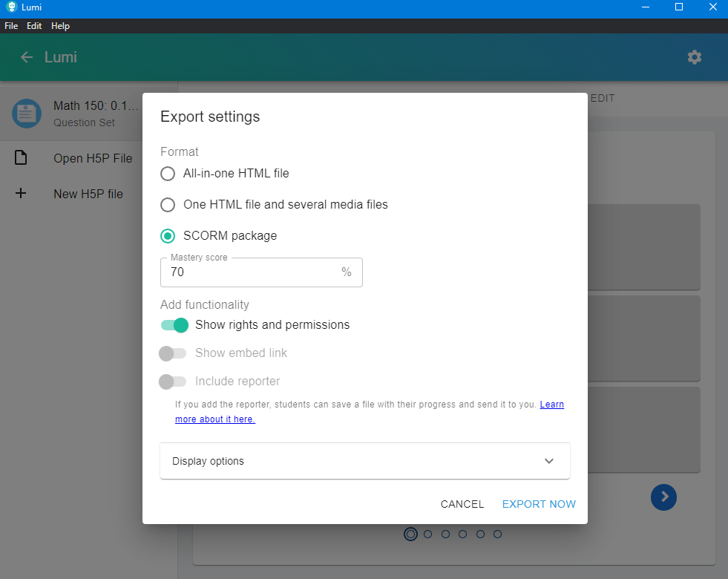Choose One HTML file and several media files
728x579 pixels.
(169, 205)
